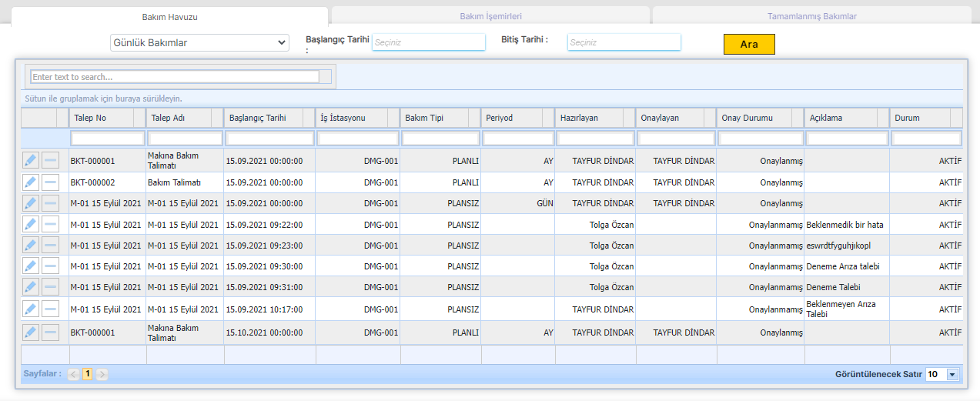Sort by İş İstasyonu column header
The height and width of the screenshot is (401, 980).
358,118
